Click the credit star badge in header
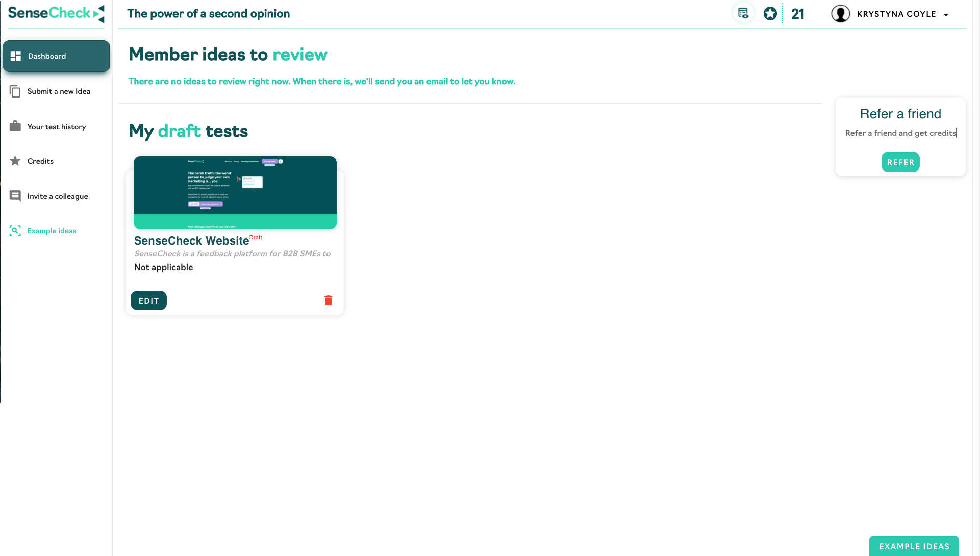980x556 pixels. tap(770, 14)
